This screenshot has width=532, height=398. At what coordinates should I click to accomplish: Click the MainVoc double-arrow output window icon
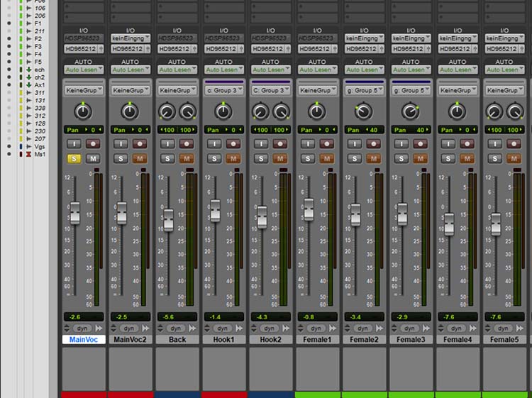pos(99,328)
